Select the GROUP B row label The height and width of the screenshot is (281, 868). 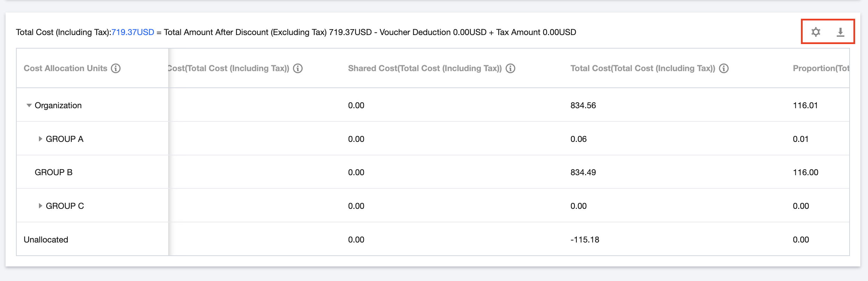pos(54,172)
